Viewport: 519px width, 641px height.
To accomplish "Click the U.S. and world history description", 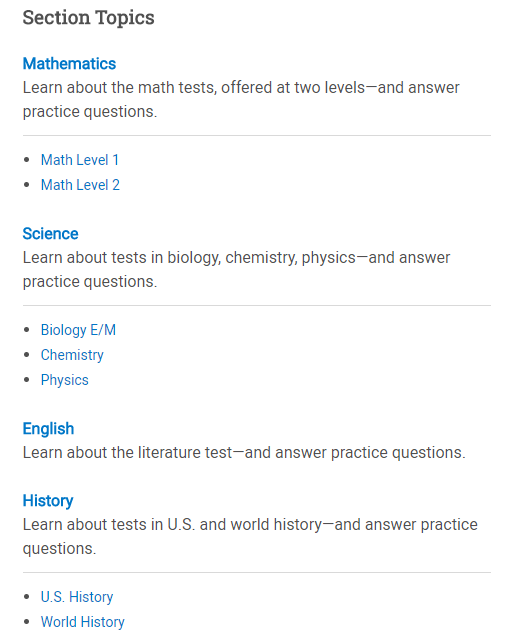I will click(250, 536).
